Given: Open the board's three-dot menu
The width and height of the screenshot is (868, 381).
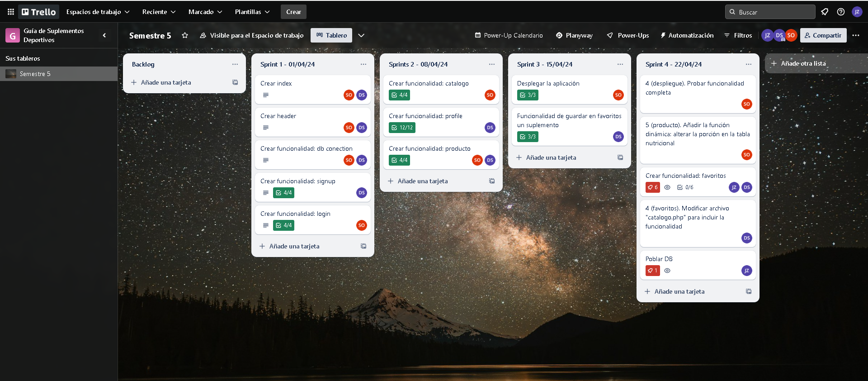Looking at the screenshot, I should coord(856,35).
